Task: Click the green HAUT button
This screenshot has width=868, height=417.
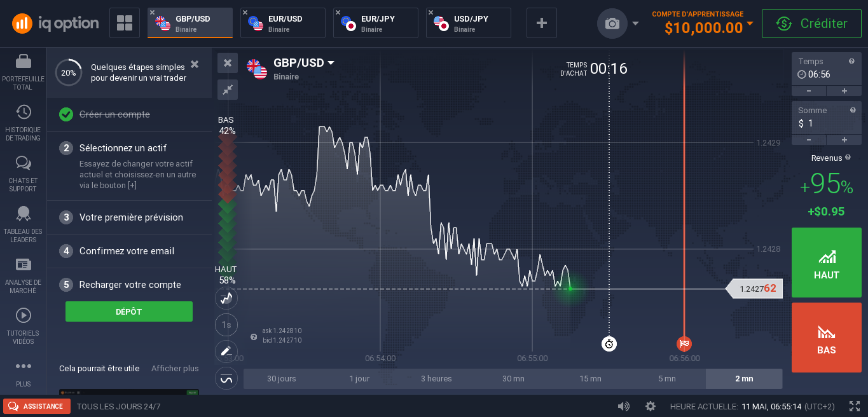Action: tap(827, 263)
